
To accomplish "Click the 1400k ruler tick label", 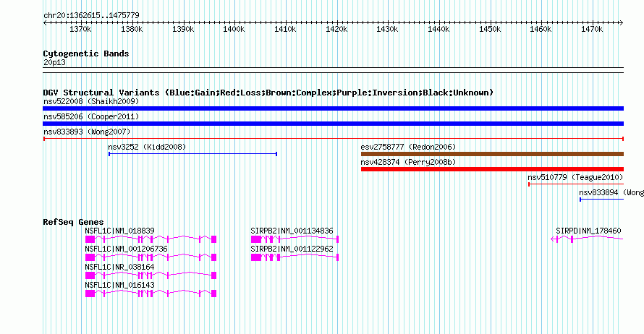I will pos(234,29).
